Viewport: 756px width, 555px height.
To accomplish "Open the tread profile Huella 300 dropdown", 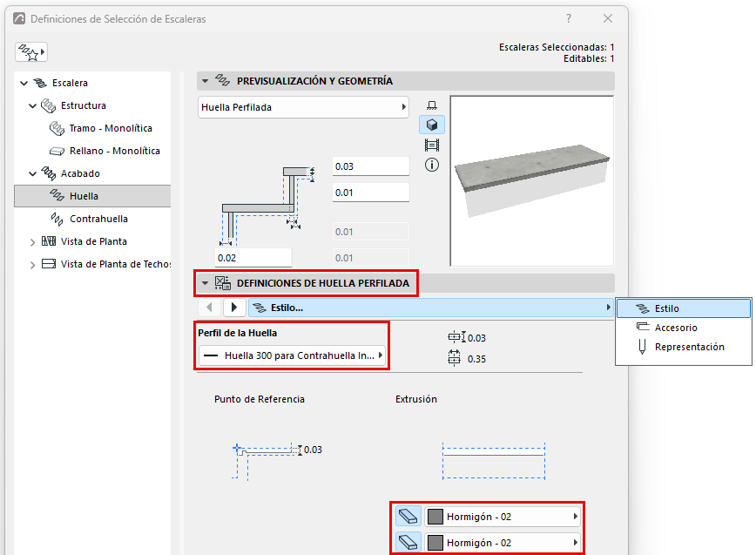I will pos(292,355).
